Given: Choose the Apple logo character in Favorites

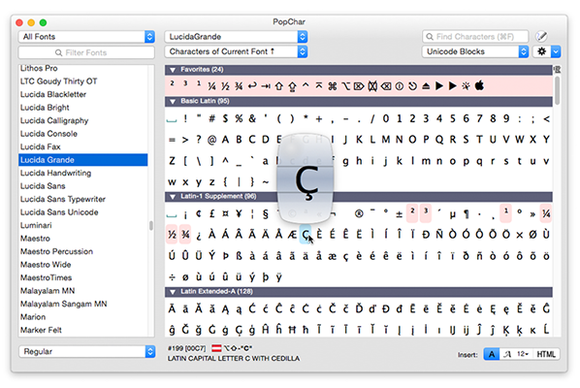Looking at the screenshot, I should click(x=479, y=86).
